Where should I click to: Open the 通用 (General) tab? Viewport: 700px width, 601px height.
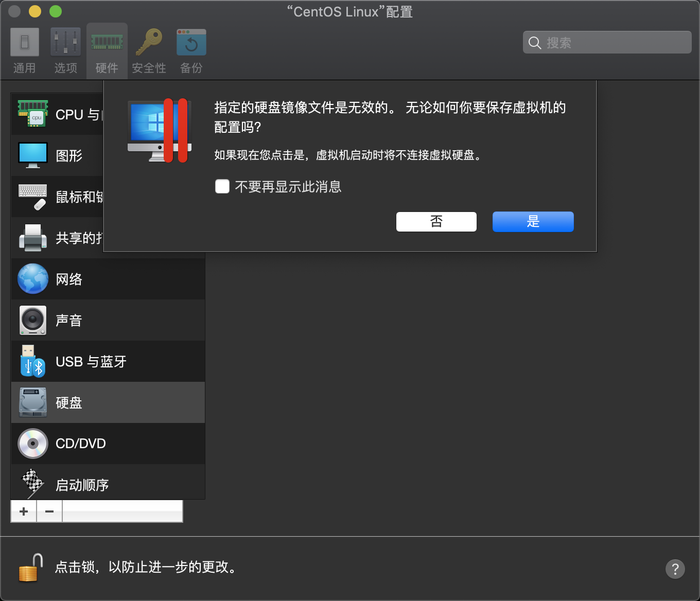pyautogui.click(x=24, y=49)
